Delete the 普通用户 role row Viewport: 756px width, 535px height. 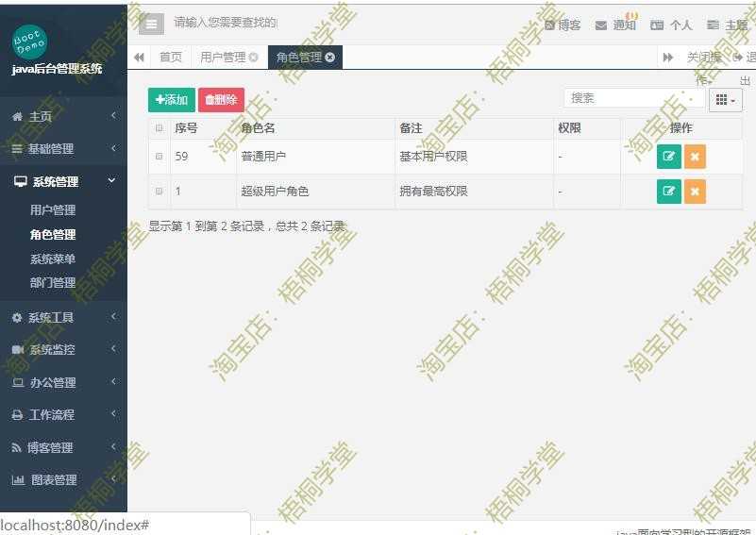tap(695, 157)
